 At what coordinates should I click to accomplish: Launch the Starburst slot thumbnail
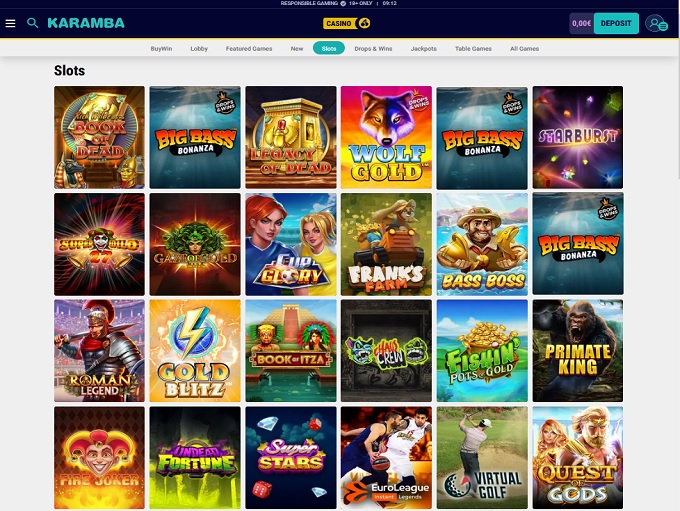(x=578, y=137)
